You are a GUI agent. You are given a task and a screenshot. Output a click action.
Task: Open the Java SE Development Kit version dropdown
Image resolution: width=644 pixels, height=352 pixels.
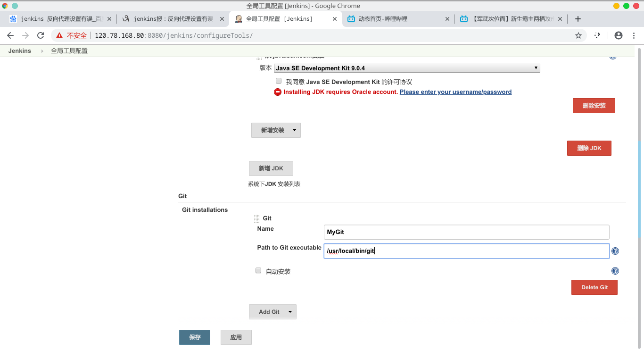[x=406, y=68]
